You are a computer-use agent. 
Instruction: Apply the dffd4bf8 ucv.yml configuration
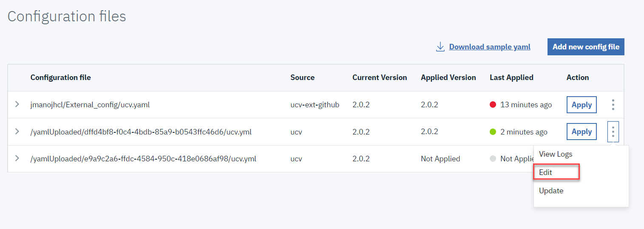point(582,132)
